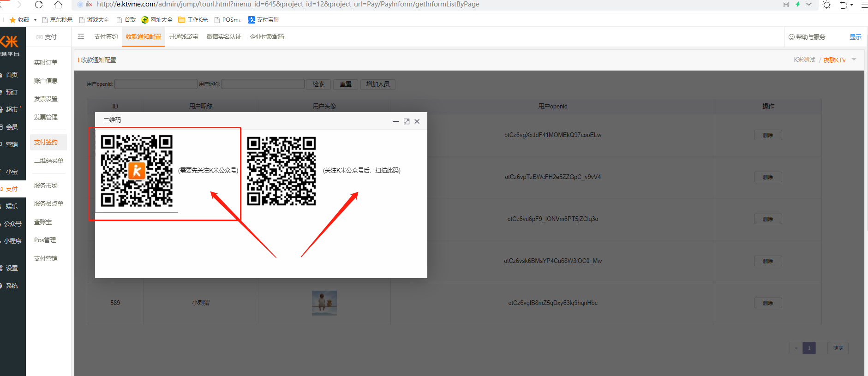
Task: Click the green lightning speed-mode icon
Action: 798,4
